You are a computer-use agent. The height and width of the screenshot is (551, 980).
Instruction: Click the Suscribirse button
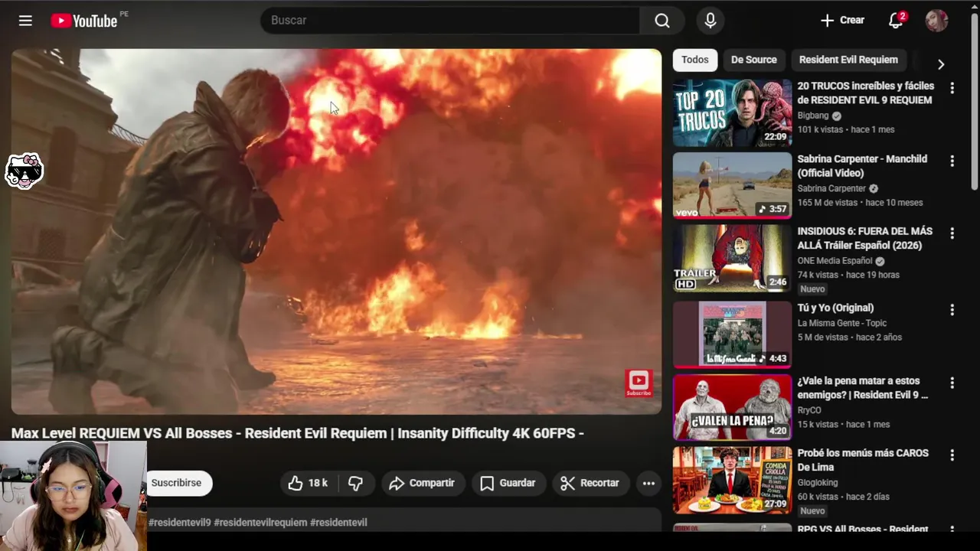click(x=177, y=483)
